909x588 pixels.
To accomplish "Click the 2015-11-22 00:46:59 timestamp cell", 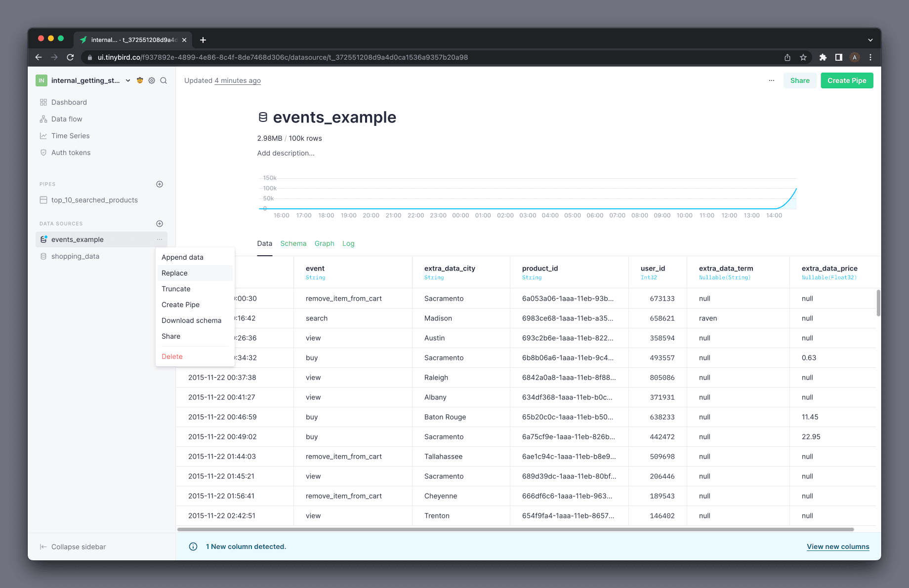I will pyautogui.click(x=235, y=417).
